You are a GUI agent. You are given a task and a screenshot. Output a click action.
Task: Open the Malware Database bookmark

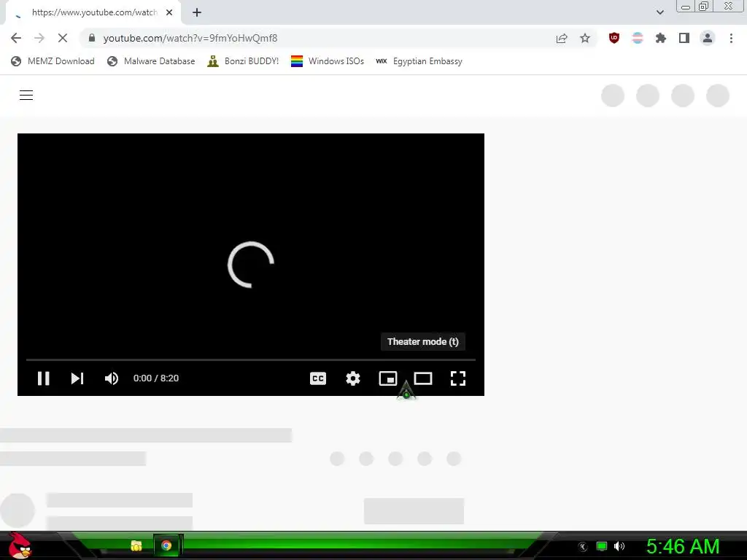coord(151,61)
